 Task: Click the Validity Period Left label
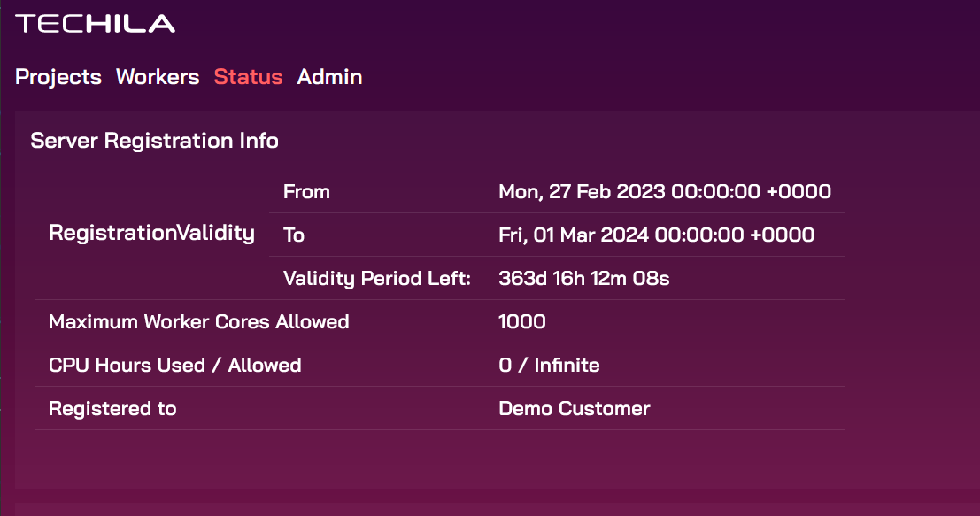pos(377,279)
